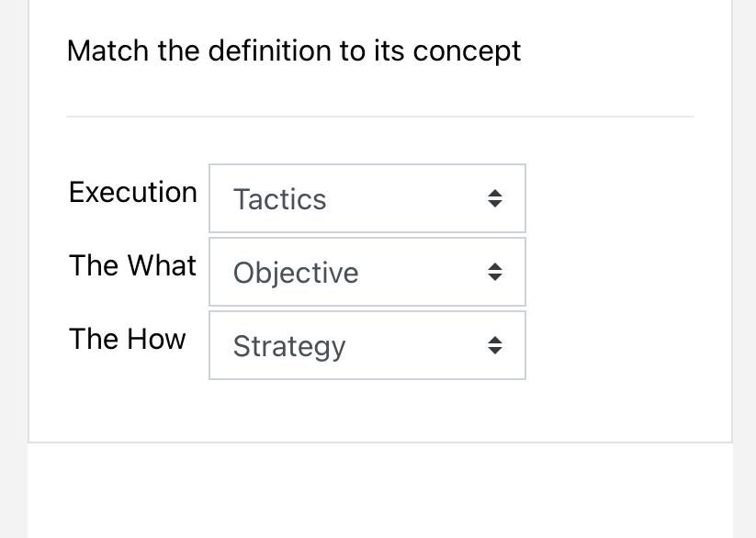Click the question heading text
This screenshot has width=756, height=538.
[x=293, y=50]
